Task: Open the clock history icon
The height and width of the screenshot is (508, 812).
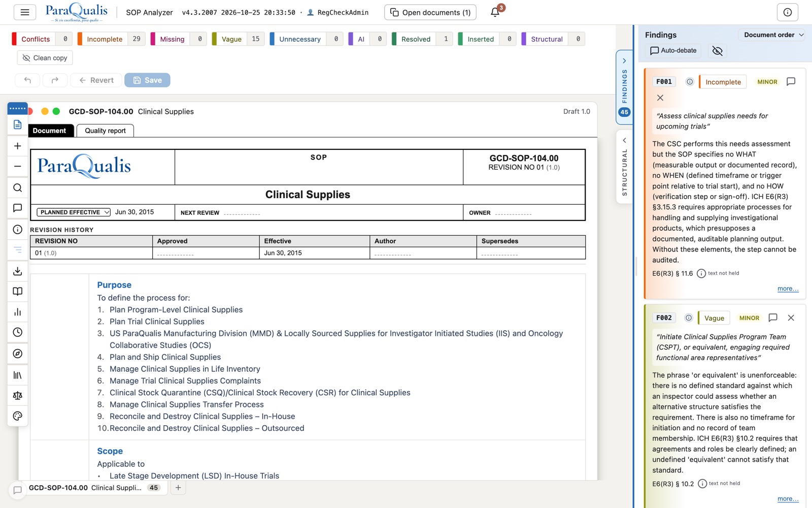Action: pyautogui.click(x=17, y=332)
